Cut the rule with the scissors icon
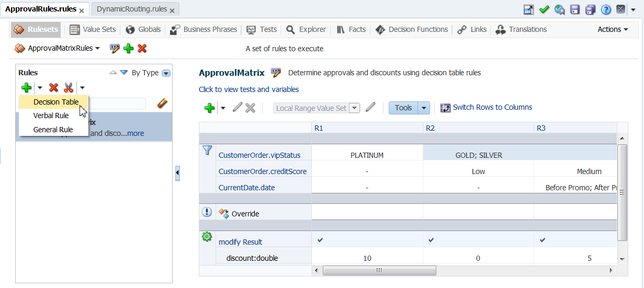This screenshot has height=288, width=644. [x=69, y=88]
